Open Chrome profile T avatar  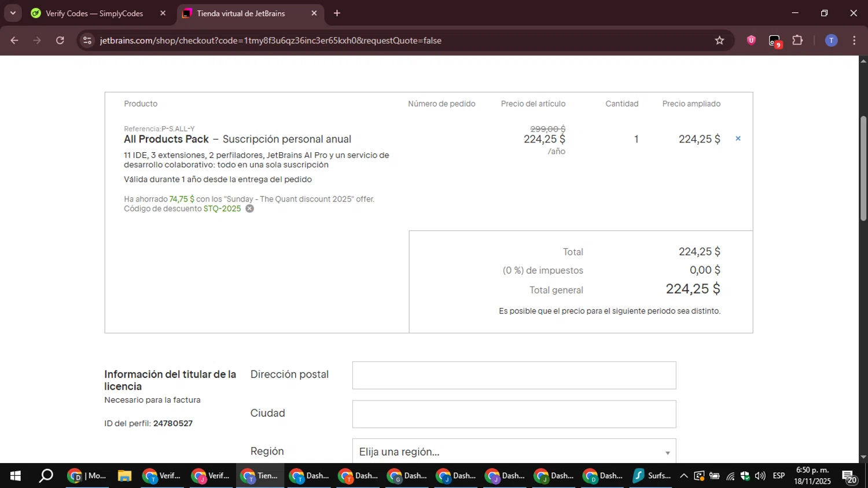click(x=831, y=41)
